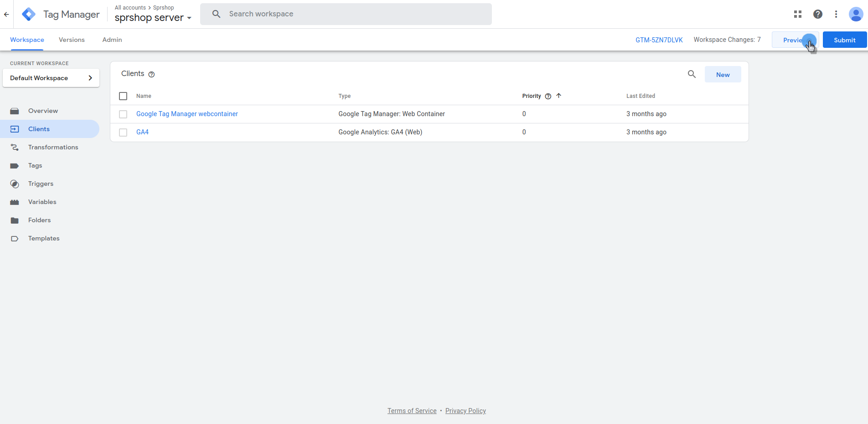Click the Priority column help icon
Image resolution: width=868 pixels, height=424 pixels.
pyautogui.click(x=548, y=96)
